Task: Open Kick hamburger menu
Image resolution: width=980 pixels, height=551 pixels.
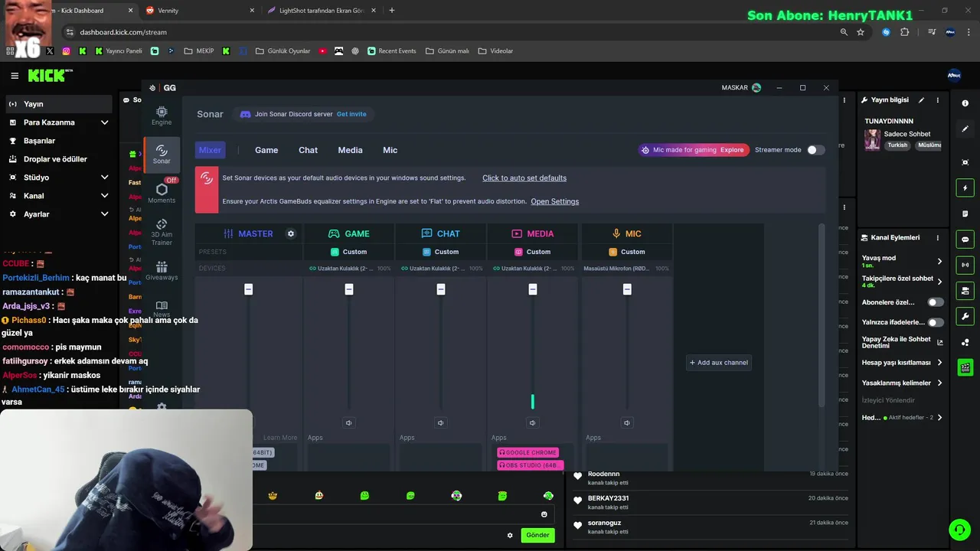Action: pos(15,76)
